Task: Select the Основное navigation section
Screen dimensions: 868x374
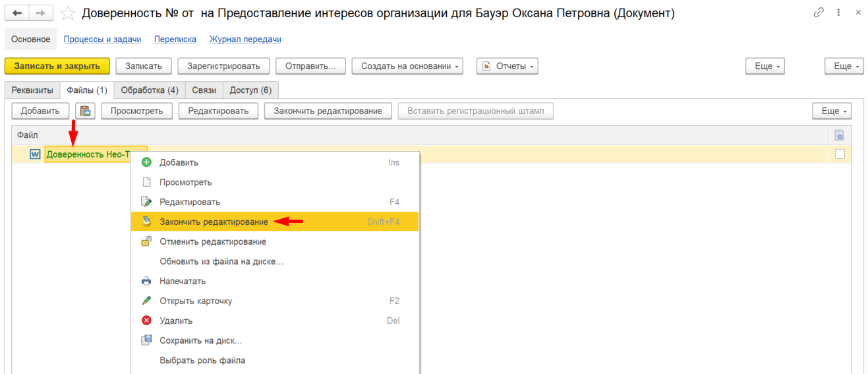Action: point(31,39)
